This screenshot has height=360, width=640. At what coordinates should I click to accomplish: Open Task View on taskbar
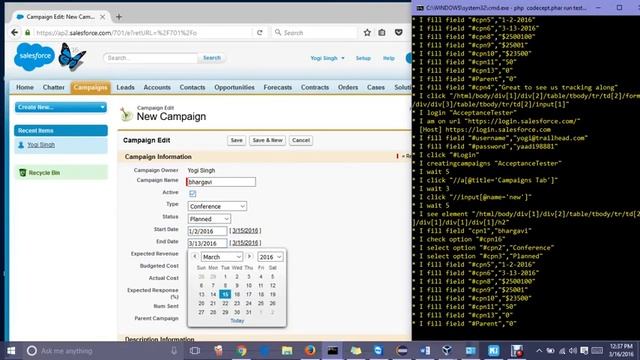coord(195,351)
